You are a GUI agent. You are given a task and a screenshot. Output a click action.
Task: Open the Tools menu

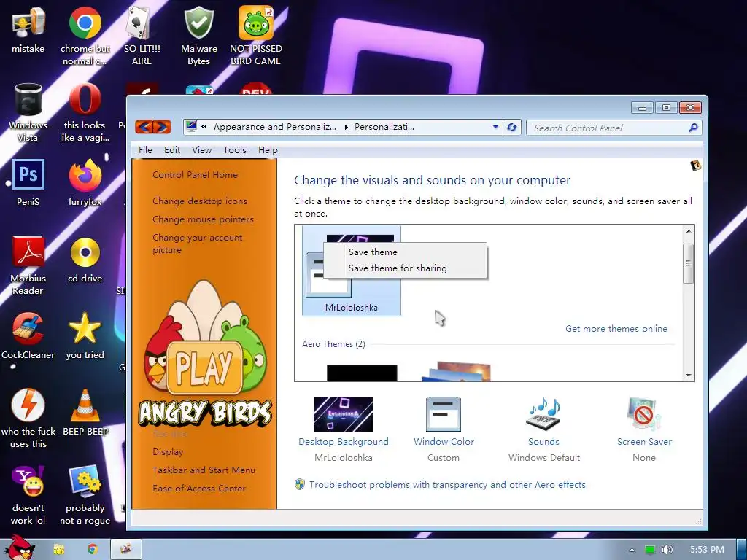(235, 150)
